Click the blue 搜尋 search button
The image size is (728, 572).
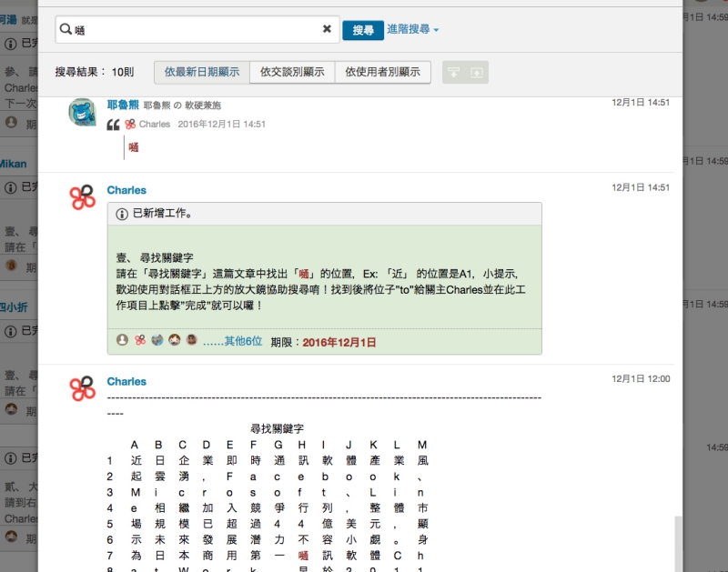pos(362,30)
